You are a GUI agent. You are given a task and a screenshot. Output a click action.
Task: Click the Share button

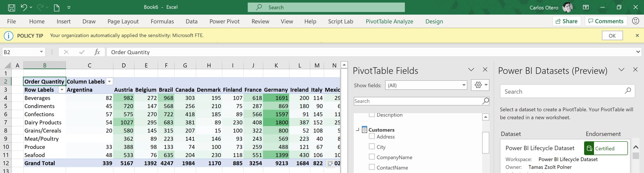pos(567,21)
